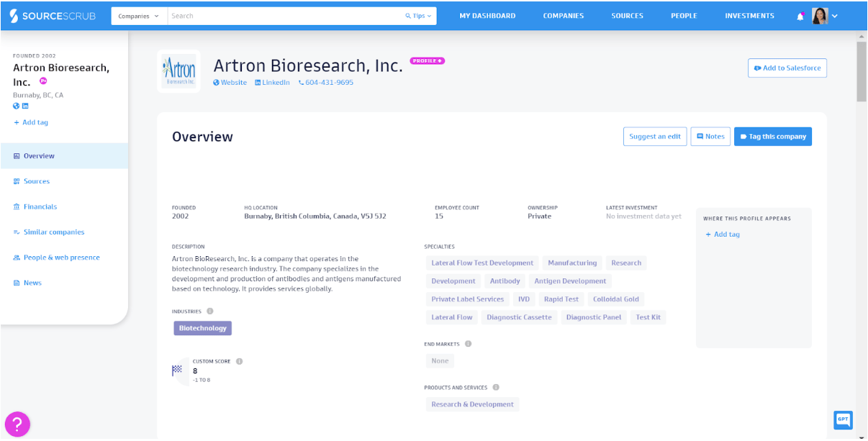Click Suggest an edit button
This screenshot has height=441, width=868.
(655, 137)
